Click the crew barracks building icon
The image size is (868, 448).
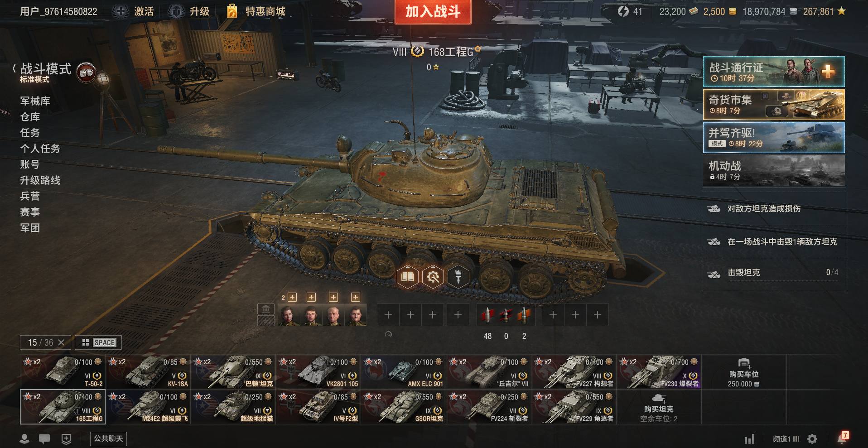266,309
